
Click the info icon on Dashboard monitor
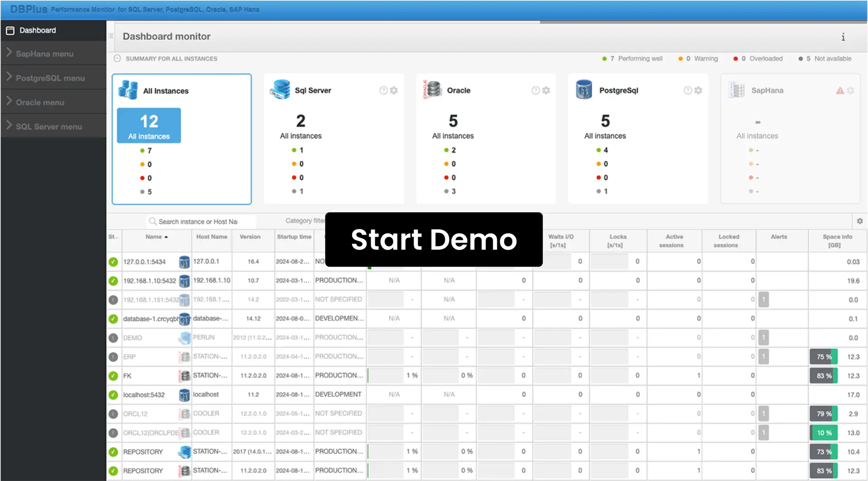pyautogui.click(x=843, y=37)
